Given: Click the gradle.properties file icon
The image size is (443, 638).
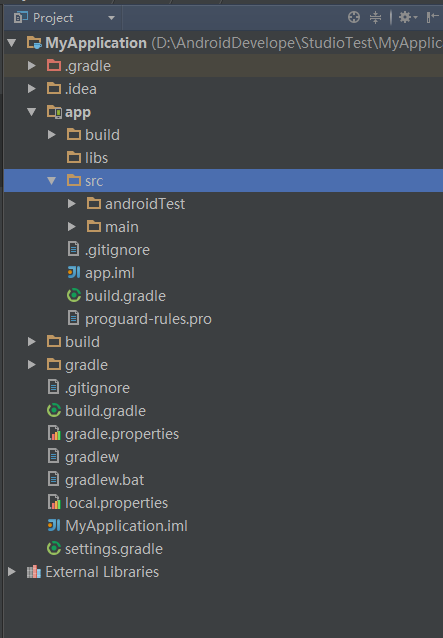Looking at the screenshot, I should click(54, 433).
